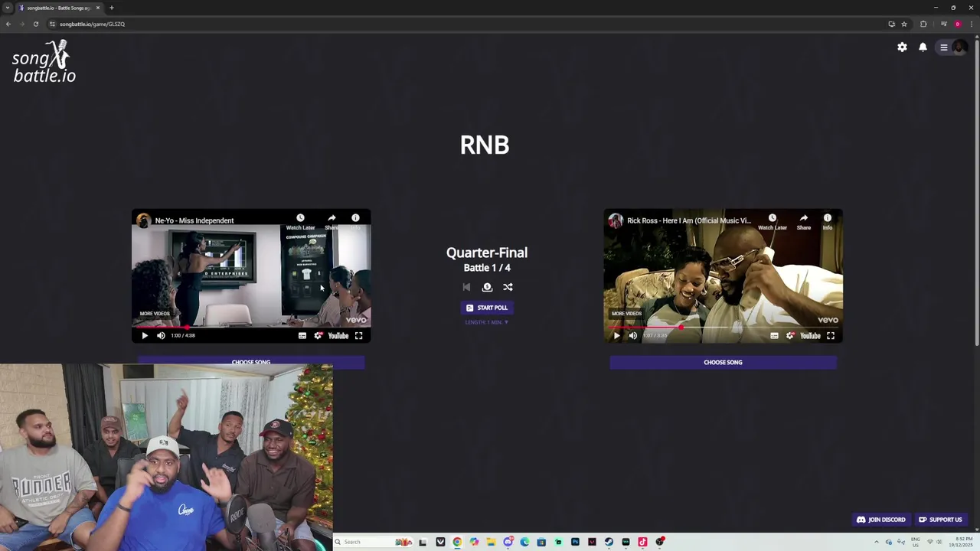
Task: Open Rick Ross video on YouTube
Action: click(810, 335)
